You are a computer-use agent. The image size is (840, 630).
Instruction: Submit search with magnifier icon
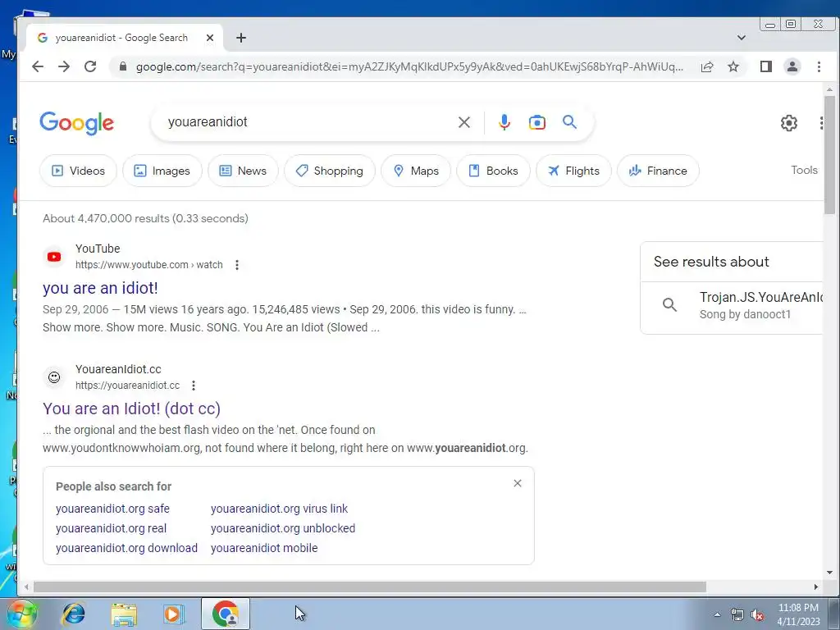(570, 122)
